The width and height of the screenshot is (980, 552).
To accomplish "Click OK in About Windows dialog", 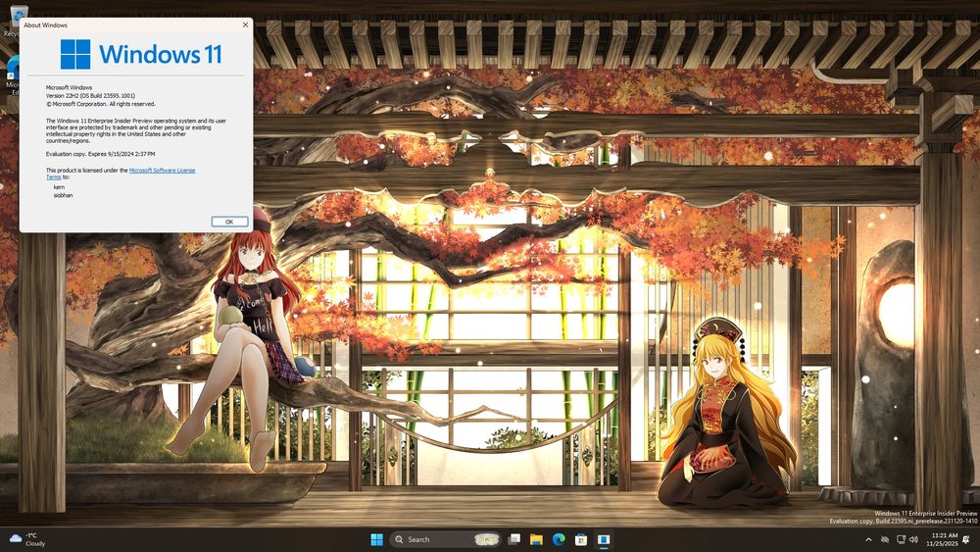I will (x=229, y=222).
